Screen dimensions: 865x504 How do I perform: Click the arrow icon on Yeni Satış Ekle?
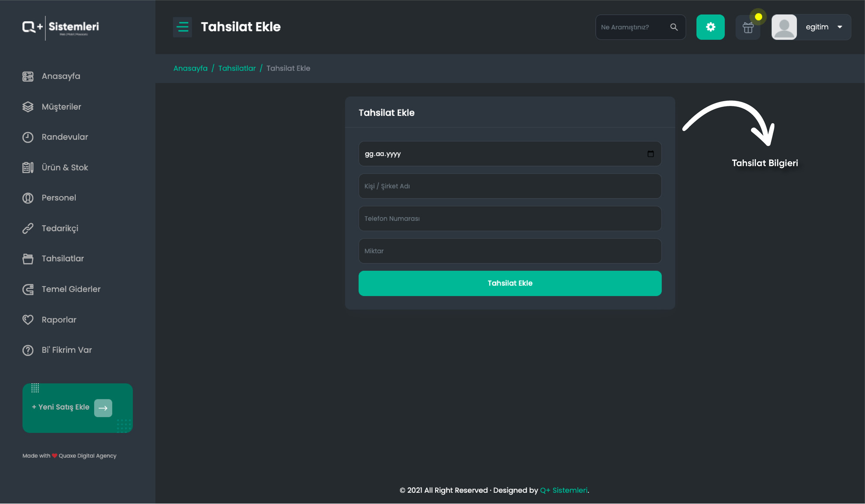[x=103, y=408]
